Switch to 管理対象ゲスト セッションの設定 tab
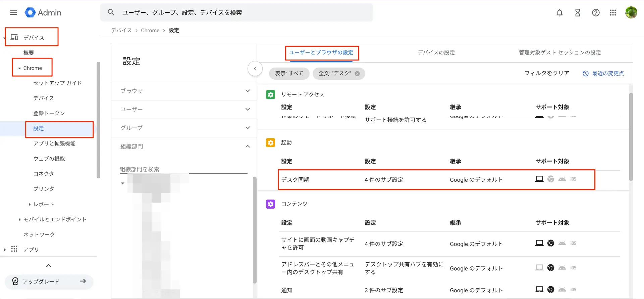This screenshot has width=644, height=299. tap(559, 52)
